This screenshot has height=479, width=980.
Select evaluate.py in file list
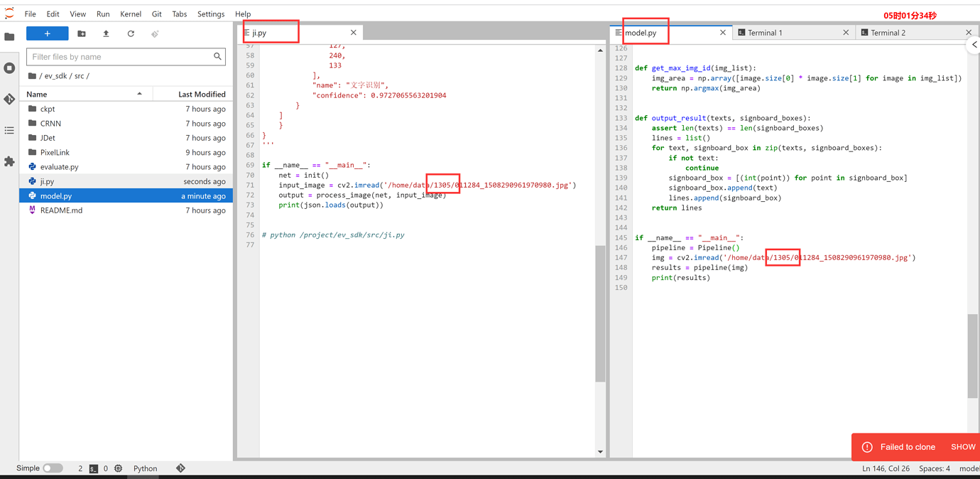coord(126,167)
